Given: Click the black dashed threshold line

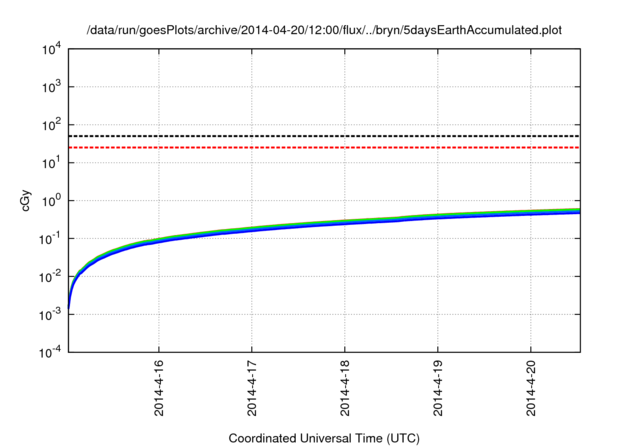Looking at the screenshot, I should [324, 136].
